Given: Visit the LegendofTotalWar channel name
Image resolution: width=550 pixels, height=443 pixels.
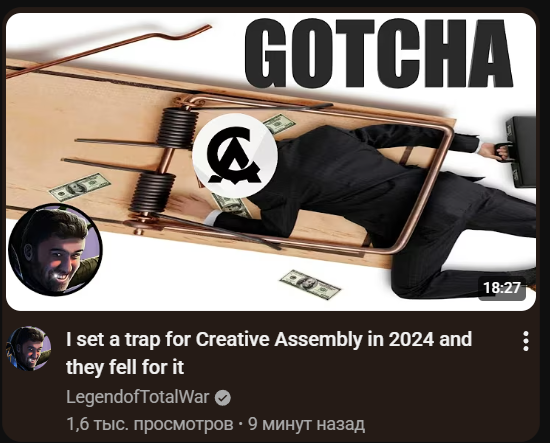Looking at the screenshot, I should tap(138, 397).
